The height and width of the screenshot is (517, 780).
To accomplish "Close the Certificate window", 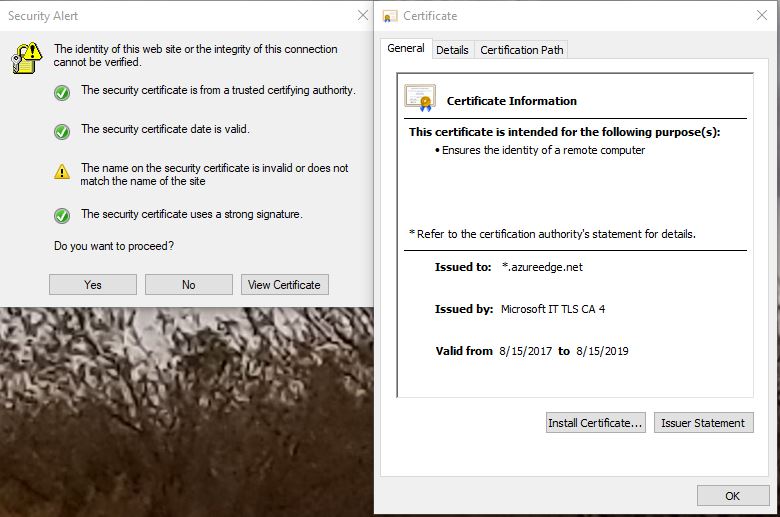I will 762,16.
